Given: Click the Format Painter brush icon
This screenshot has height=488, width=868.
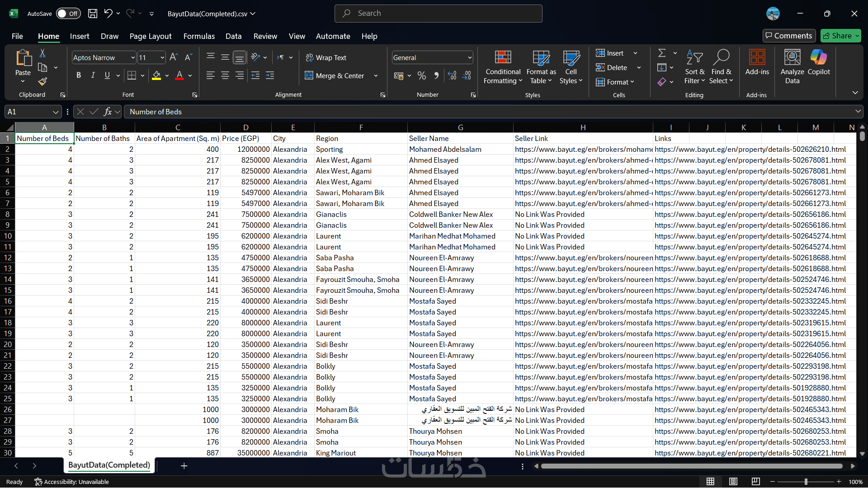Looking at the screenshot, I should (42, 81).
